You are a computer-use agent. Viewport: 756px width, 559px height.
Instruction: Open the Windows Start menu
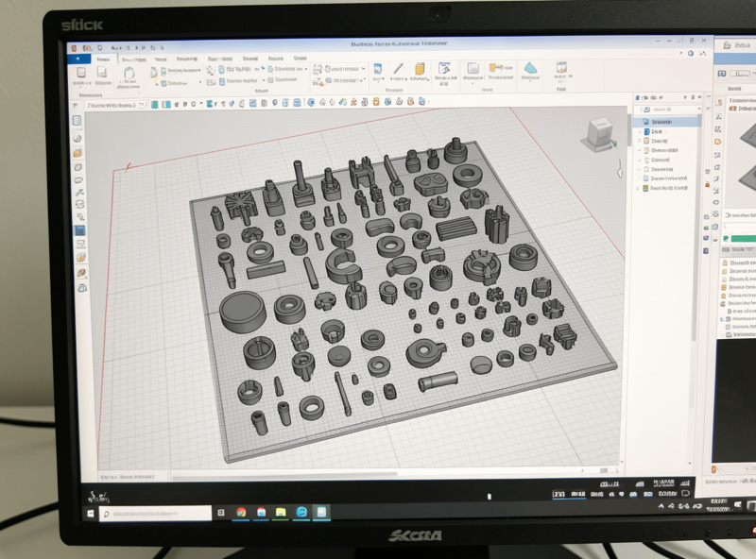click(90, 514)
